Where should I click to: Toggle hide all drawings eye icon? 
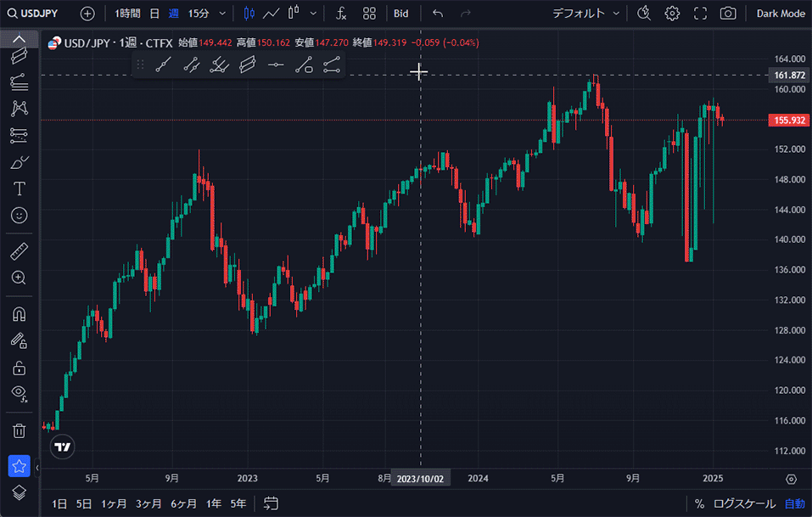point(20,394)
